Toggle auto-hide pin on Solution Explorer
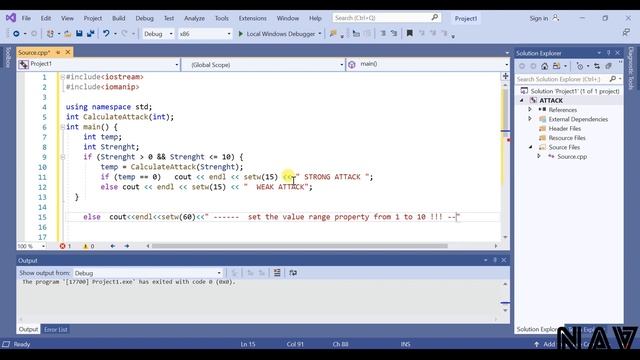 tap(609, 53)
